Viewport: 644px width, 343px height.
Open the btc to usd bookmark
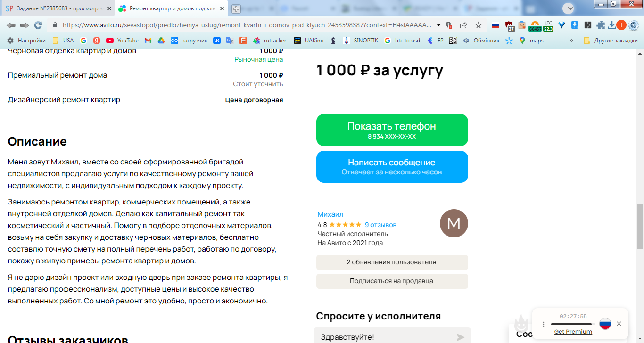[402, 41]
